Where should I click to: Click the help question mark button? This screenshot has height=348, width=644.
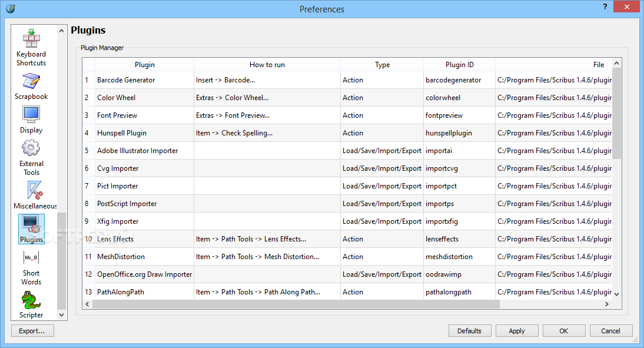coord(605,6)
